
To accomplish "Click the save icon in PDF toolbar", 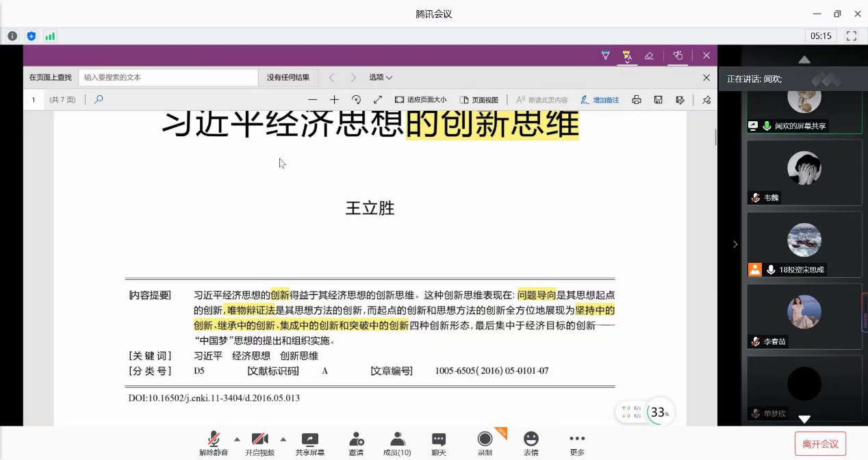I will pyautogui.click(x=658, y=100).
